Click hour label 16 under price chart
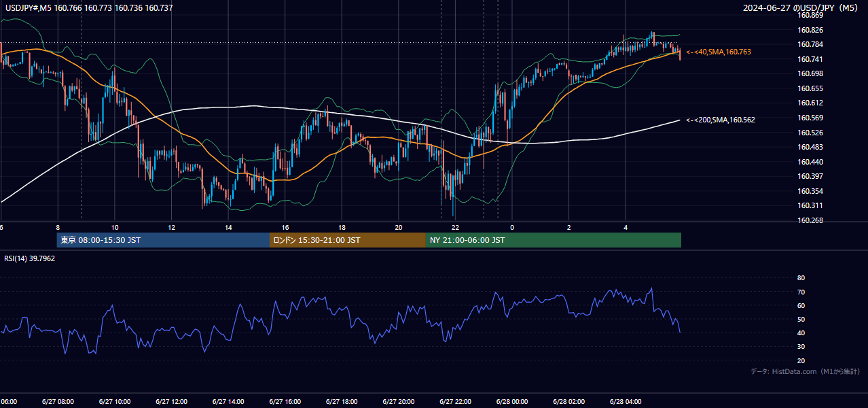 pos(285,228)
